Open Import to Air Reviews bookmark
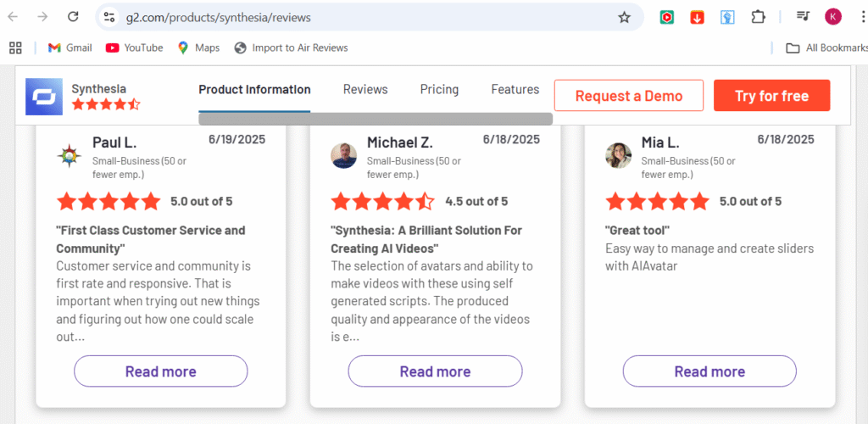868x424 pixels. tap(292, 47)
